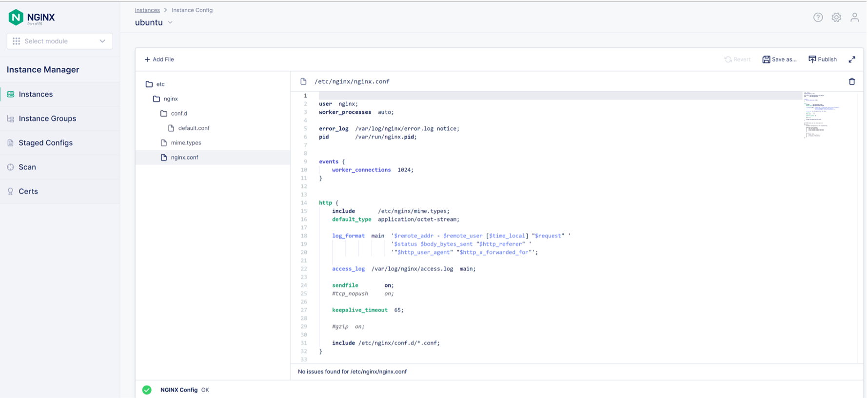Click Save as... button
868x400 pixels.
pyautogui.click(x=779, y=60)
